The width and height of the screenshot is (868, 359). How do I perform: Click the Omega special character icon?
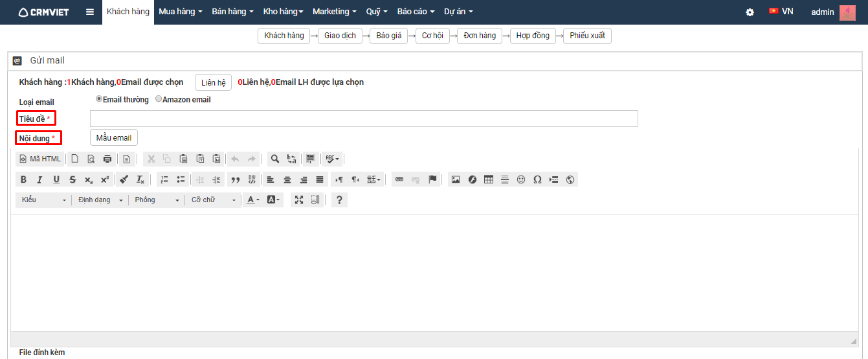(x=537, y=179)
